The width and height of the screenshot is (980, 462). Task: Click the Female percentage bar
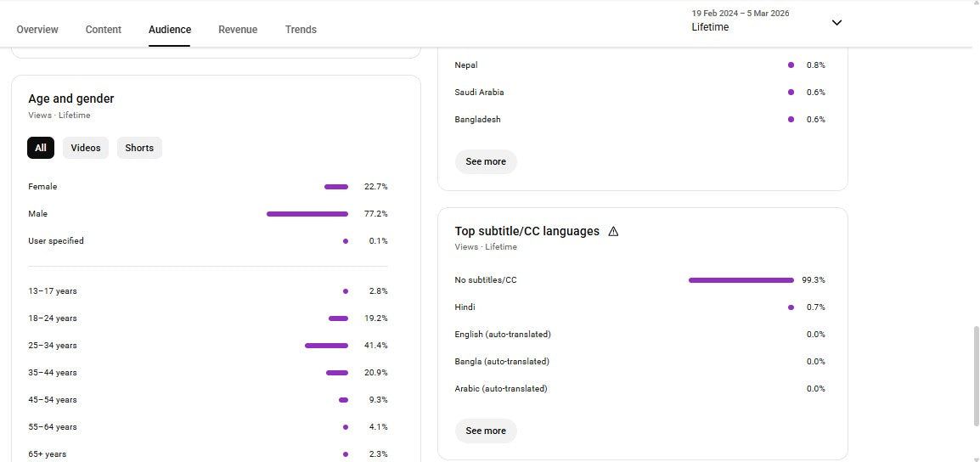[336, 187]
